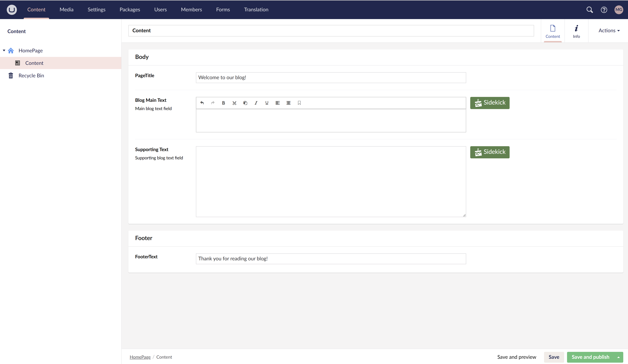The height and width of the screenshot is (364, 628).
Task: Collapse the HomePage node in sidebar
Action: (x=4, y=50)
